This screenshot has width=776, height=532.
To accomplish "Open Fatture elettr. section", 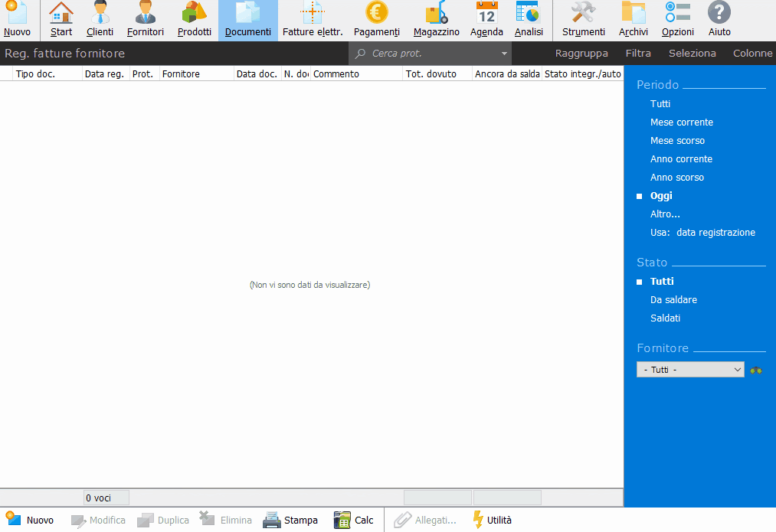I will (313, 20).
